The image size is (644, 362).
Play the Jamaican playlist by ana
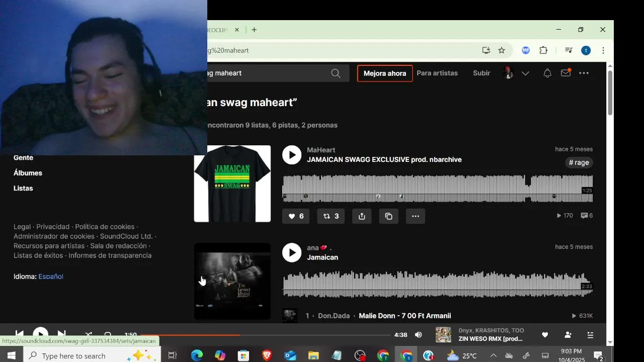[x=292, y=252]
